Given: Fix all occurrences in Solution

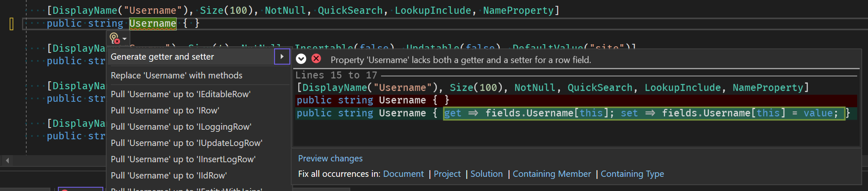Looking at the screenshot, I should (x=486, y=174).
